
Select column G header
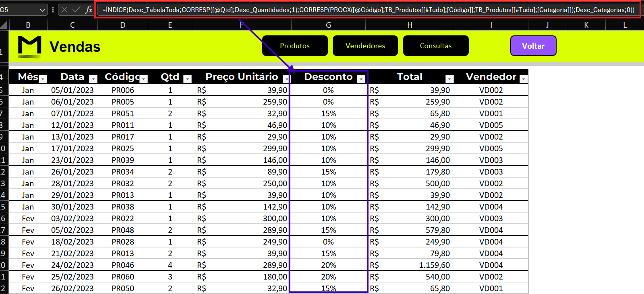pyautogui.click(x=329, y=25)
